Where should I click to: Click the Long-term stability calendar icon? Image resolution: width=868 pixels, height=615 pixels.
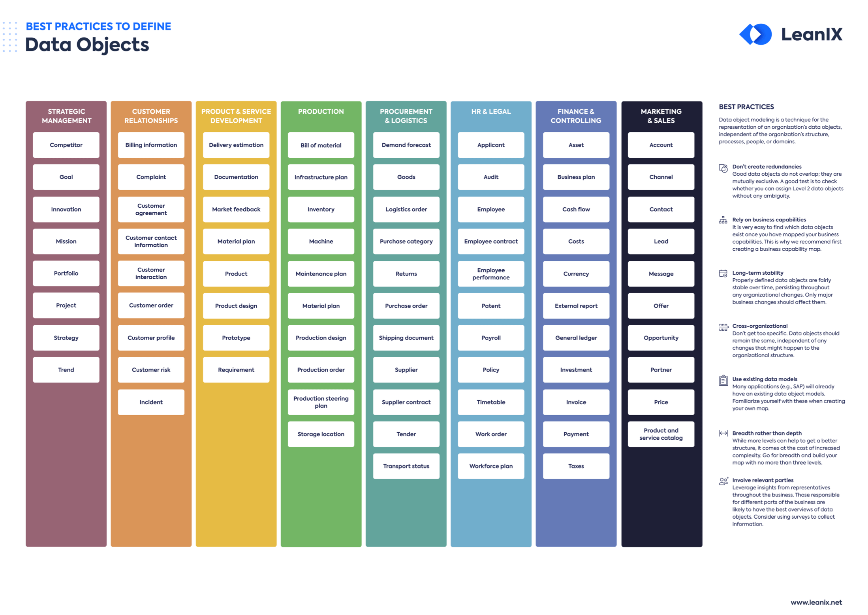pyautogui.click(x=723, y=273)
